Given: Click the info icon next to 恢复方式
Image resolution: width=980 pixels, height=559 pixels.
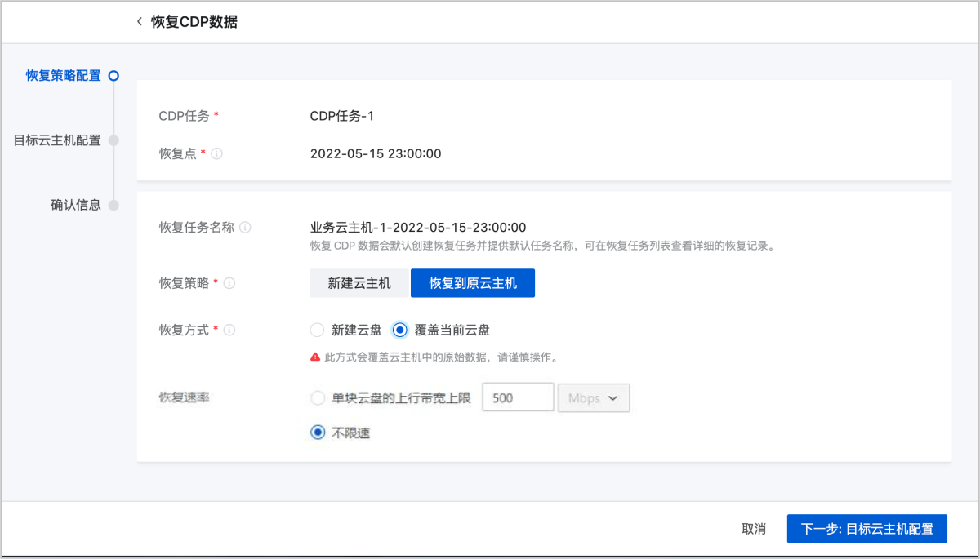Looking at the screenshot, I should [x=229, y=329].
